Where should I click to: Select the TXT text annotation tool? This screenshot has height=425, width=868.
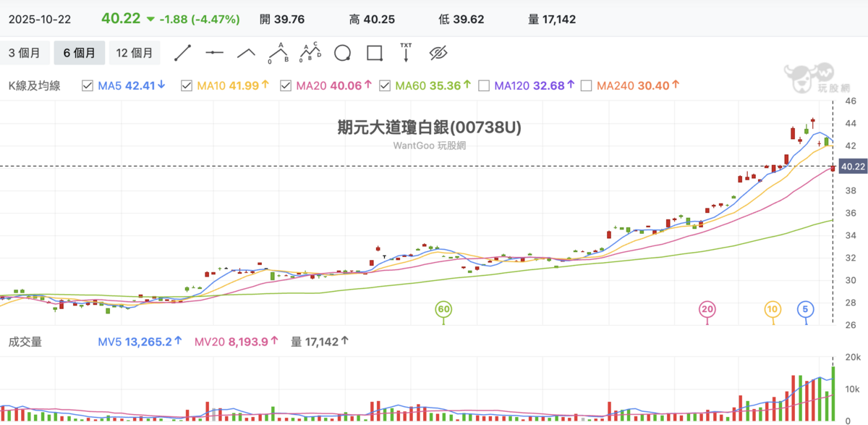406,53
